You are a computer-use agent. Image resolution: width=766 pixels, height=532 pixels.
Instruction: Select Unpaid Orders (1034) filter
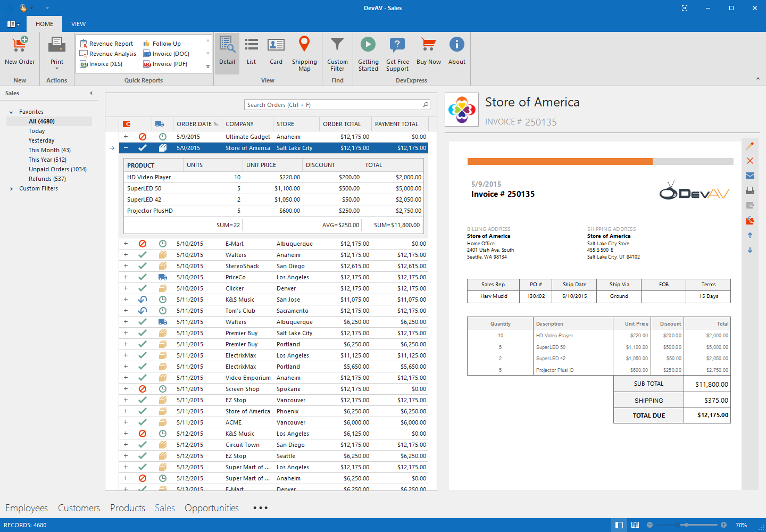[57, 169]
